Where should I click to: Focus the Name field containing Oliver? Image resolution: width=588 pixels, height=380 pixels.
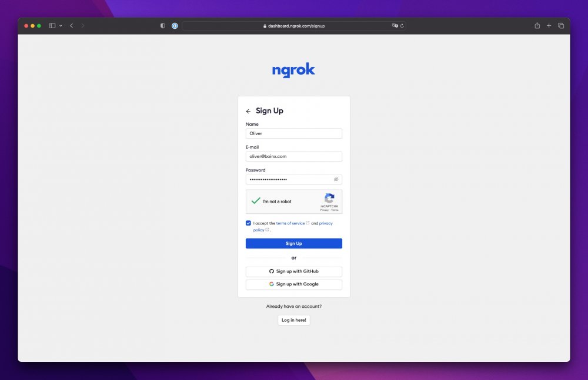[293, 133]
